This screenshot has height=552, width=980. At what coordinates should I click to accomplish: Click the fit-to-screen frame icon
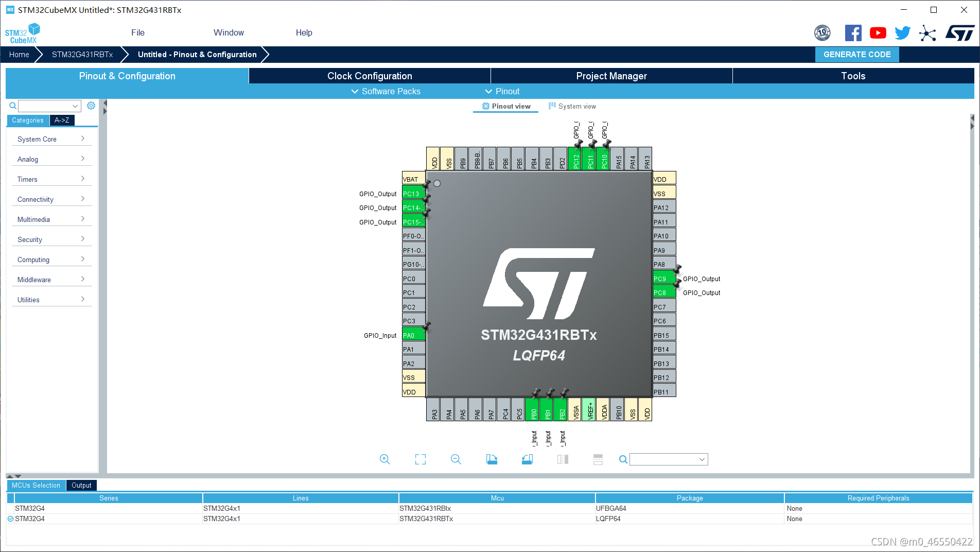[x=421, y=459]
